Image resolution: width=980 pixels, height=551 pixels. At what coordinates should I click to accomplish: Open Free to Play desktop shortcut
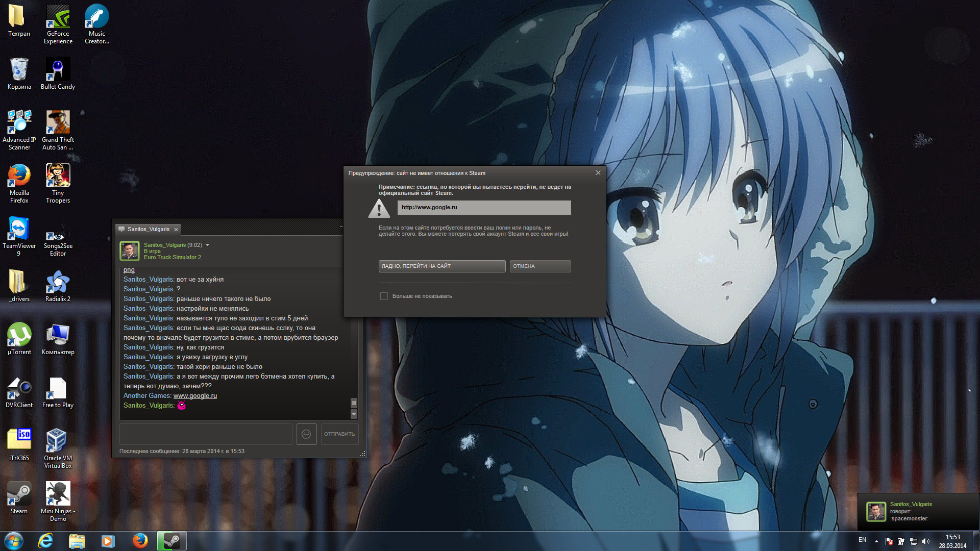(58, 392)
